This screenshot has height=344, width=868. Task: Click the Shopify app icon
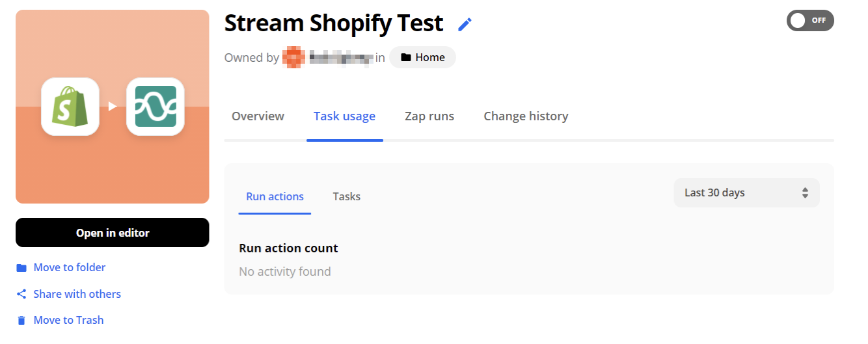click(x=70, y=107)
